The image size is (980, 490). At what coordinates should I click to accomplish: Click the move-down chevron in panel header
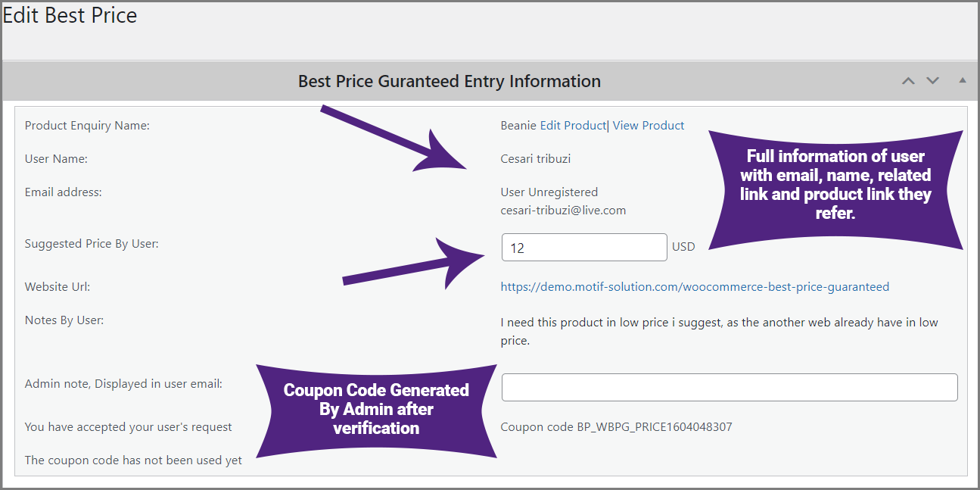tap(933, 81)
